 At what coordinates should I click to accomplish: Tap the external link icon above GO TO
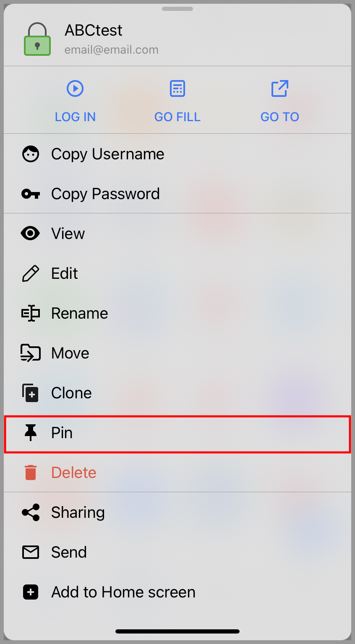(279, 88)
